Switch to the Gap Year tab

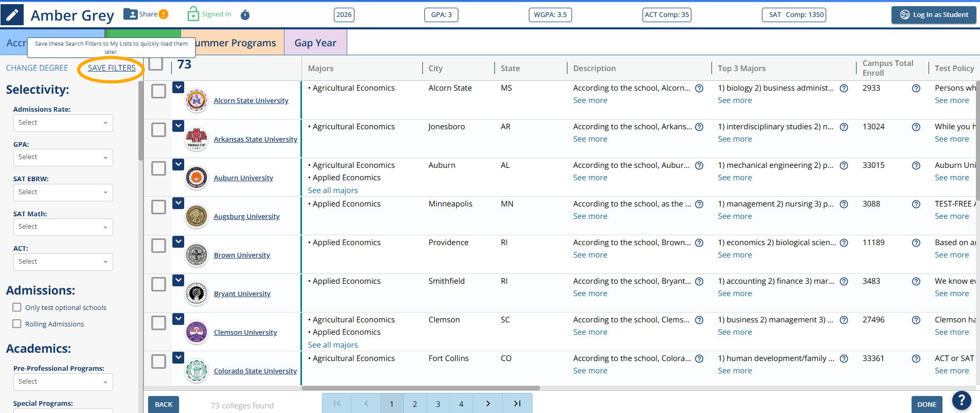[x=315, y=43]
